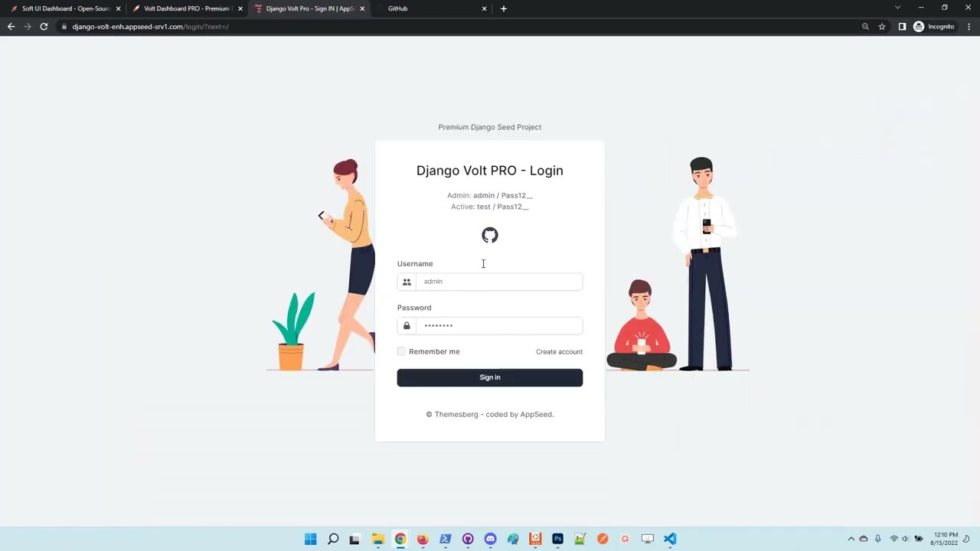This screenshot has width=980, height=551.
Task: Open File Explorer from the taskbar
Action: pos(377,539)
